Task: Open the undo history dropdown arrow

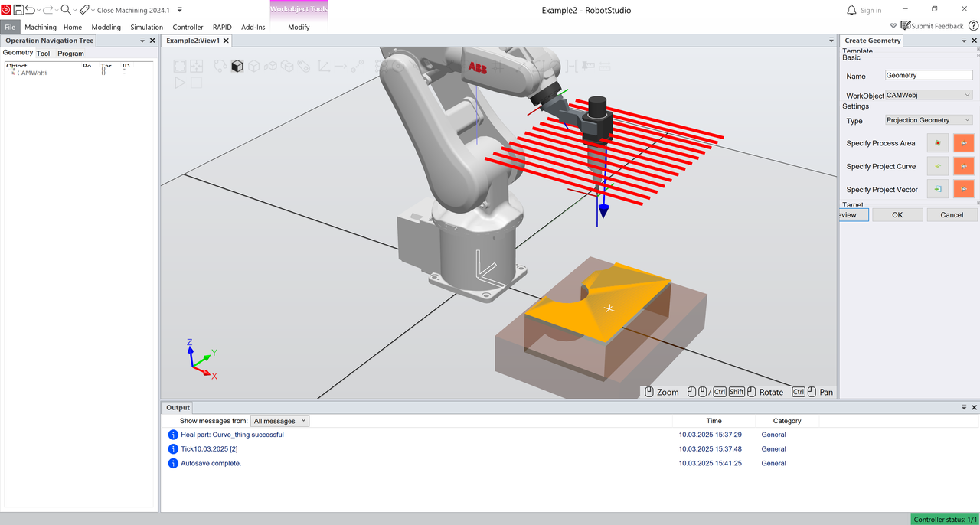Action: (x=38, y=11)
